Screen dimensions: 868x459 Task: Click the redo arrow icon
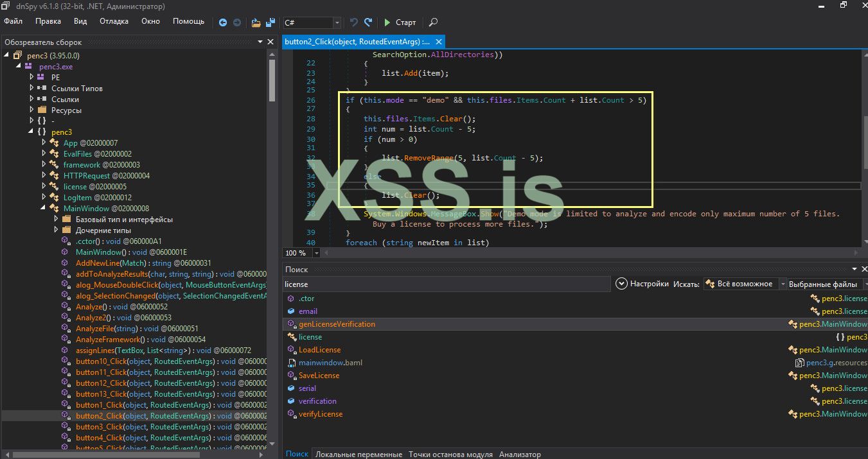click(368, 22)
